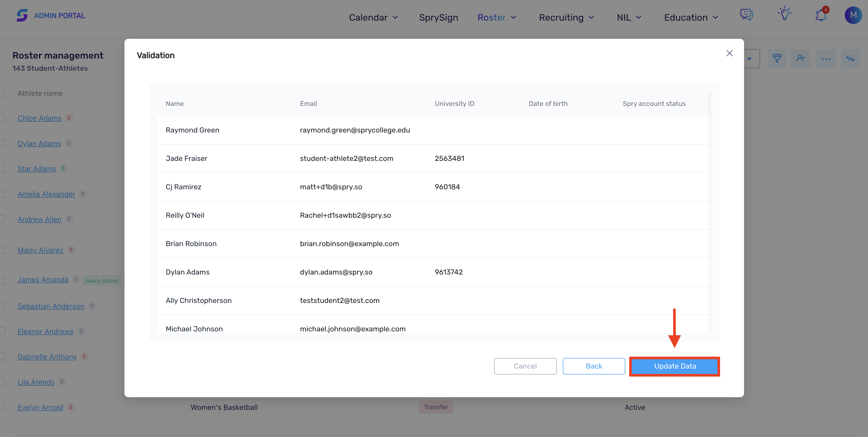Click E badge next to Chloe Adams

click(69, 118)
